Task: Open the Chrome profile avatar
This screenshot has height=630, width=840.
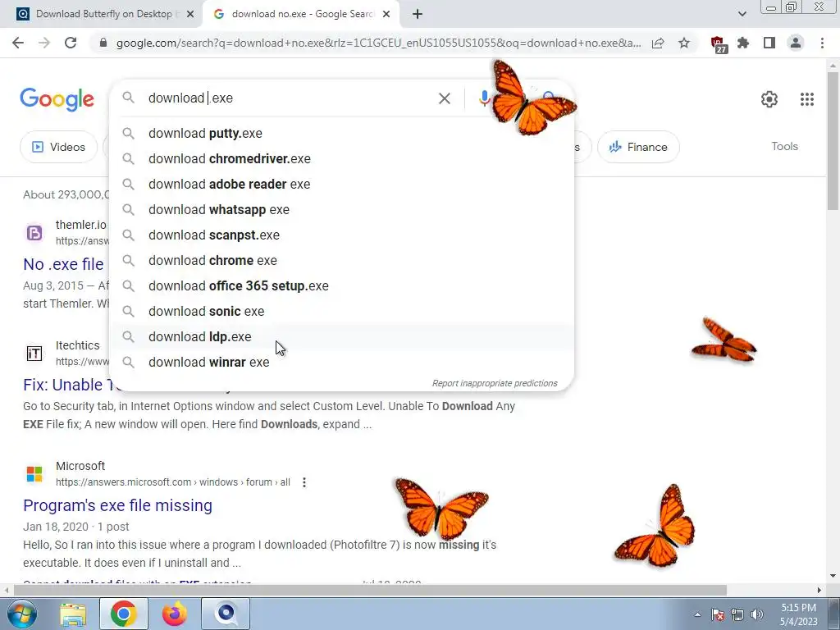Action: tap(796, 43)
